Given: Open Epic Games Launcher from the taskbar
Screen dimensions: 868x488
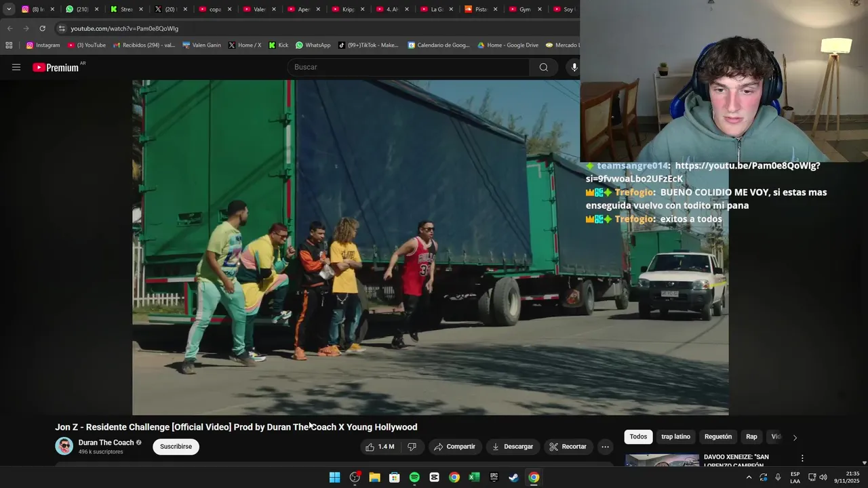Looking at the screenshot, I should click(494, 477).
